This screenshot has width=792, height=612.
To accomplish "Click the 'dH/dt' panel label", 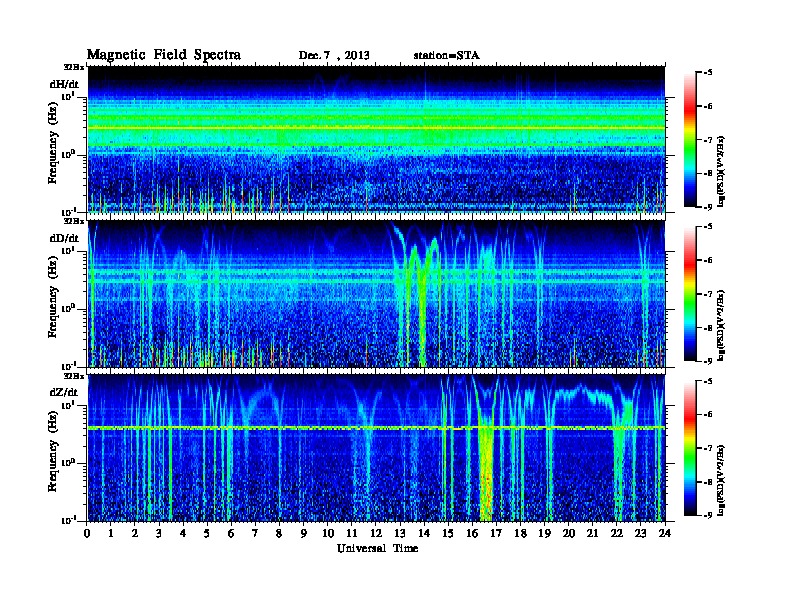I will coord(64,85).
